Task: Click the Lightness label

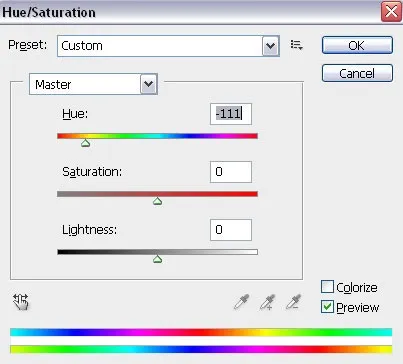Action: coord(89,230)
